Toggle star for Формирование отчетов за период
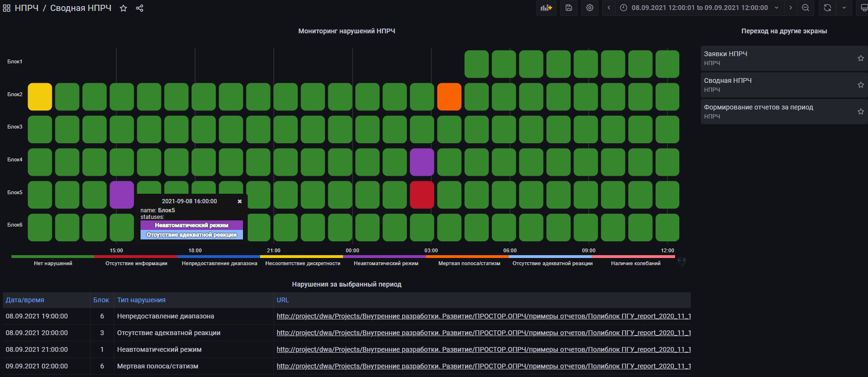The image size is (868, 377). [860, 111]
